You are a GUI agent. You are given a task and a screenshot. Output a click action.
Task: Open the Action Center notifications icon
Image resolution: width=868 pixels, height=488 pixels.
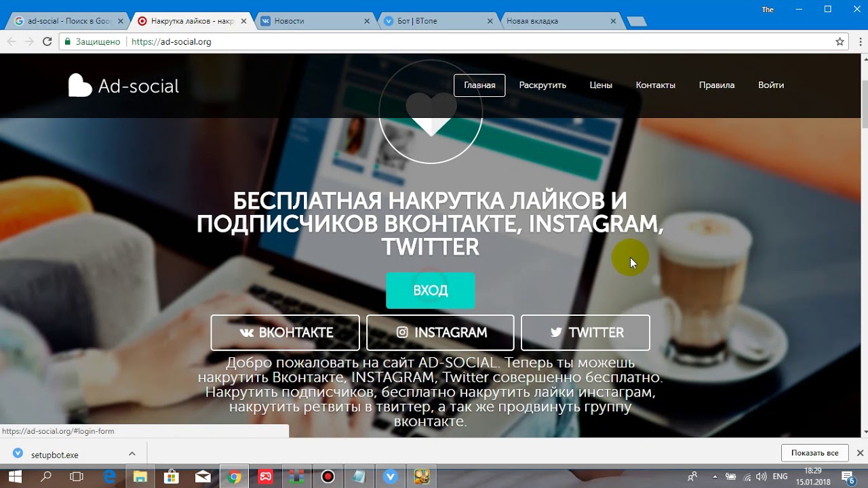coord(849,476)
